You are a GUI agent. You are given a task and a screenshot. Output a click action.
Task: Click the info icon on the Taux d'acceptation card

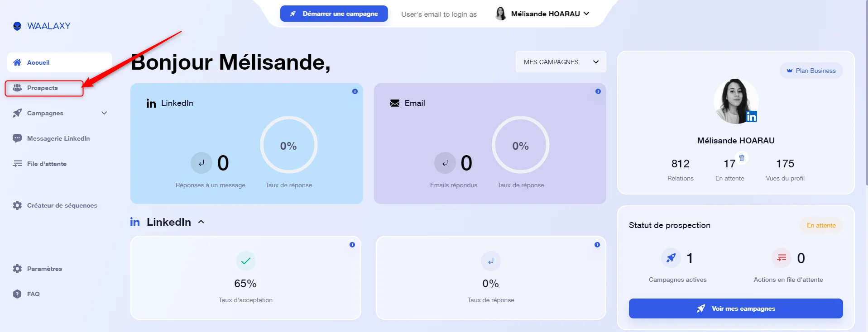tap(352, 245)
